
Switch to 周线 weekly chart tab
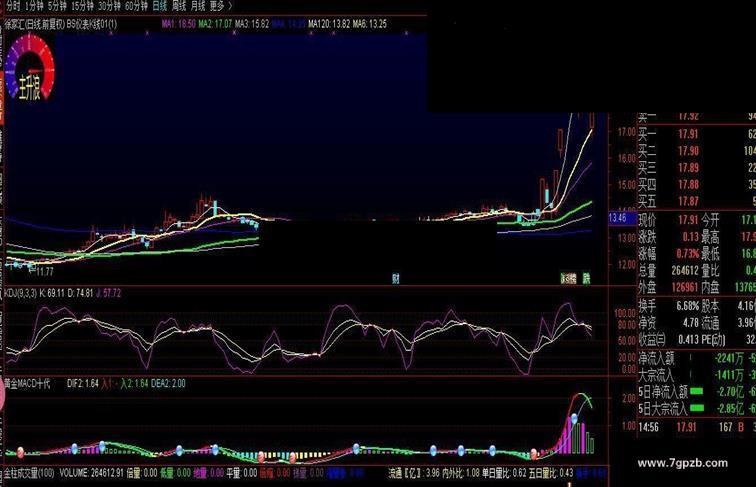[x=179, y=6]
